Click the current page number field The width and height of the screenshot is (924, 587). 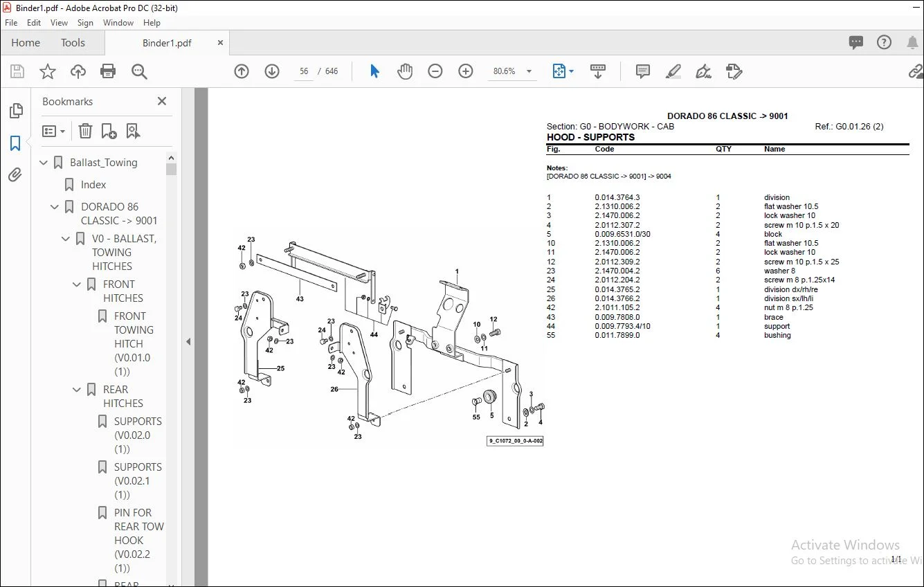304,71
